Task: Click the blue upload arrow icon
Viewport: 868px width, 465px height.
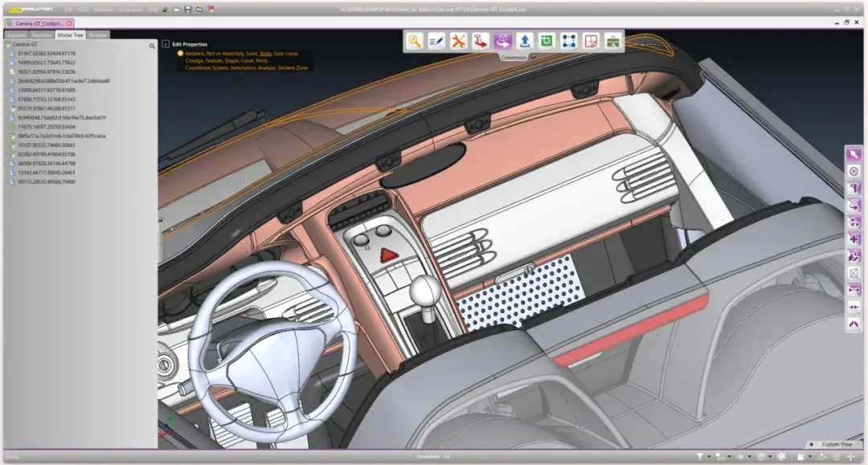Action: pyautogui.click(x=525, y=41)
